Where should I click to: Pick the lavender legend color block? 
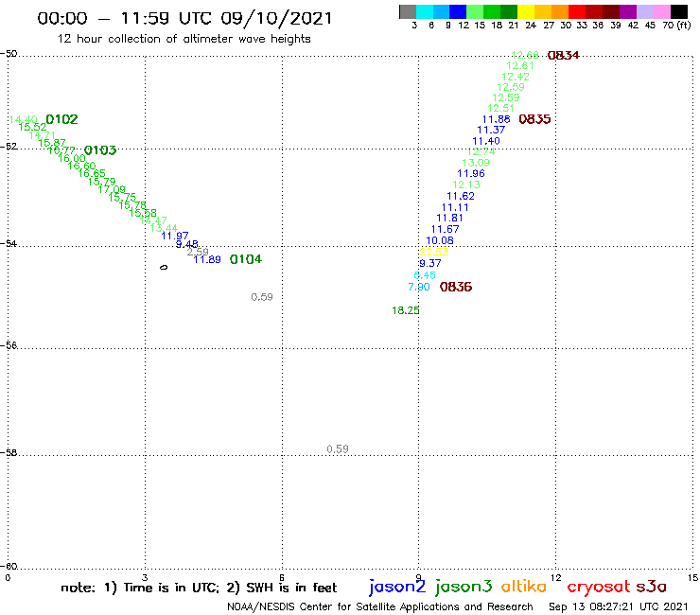click(644, 11)
